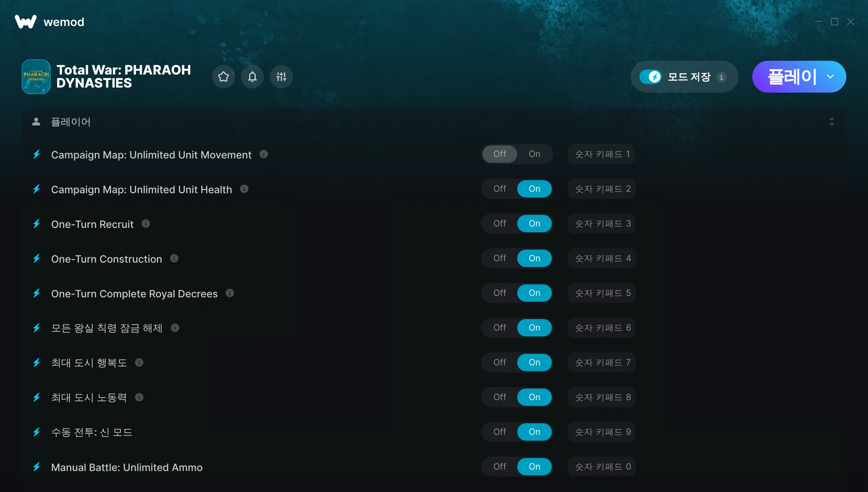Click the One-Turn Recruit label

pyautogui.click(x=92, y=224)
